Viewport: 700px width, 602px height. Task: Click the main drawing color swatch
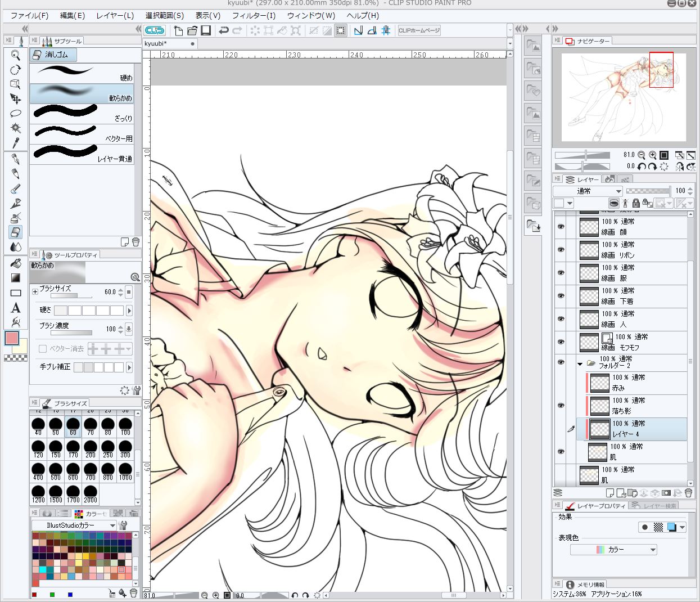[x=12, y=338]
